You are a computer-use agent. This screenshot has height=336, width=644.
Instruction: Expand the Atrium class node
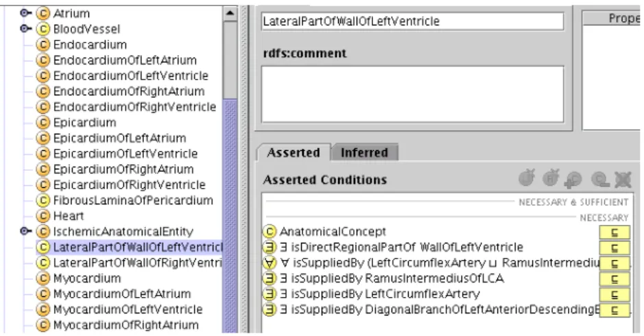point(25,13)
